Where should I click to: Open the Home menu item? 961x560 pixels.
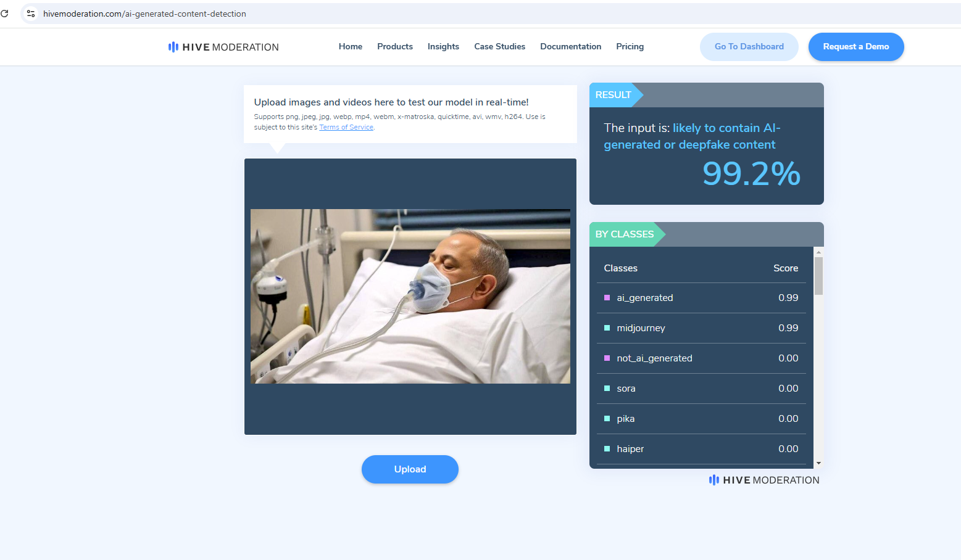pos(350,46)
